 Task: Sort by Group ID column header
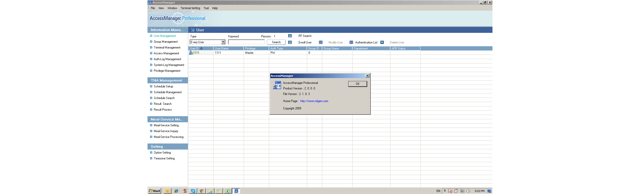(x=314, y=48)
